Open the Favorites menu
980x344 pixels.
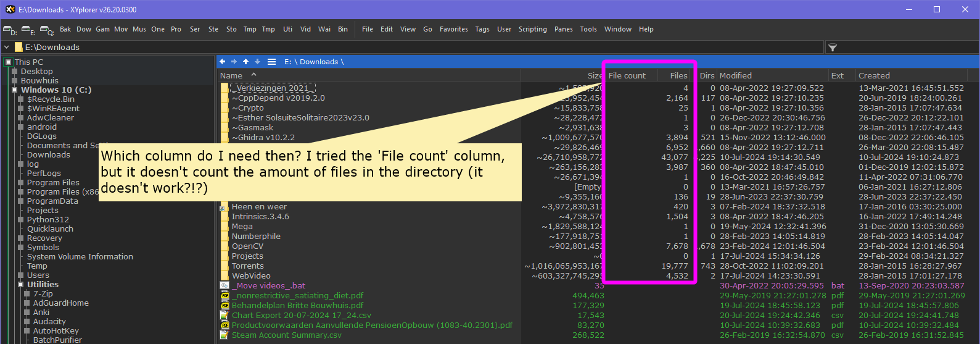coord(454,29)
